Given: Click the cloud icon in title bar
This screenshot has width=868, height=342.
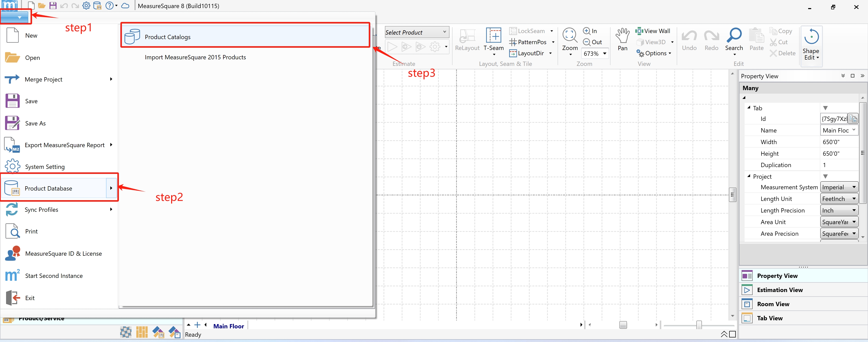Looking at the screenshot, I should 125,6.
